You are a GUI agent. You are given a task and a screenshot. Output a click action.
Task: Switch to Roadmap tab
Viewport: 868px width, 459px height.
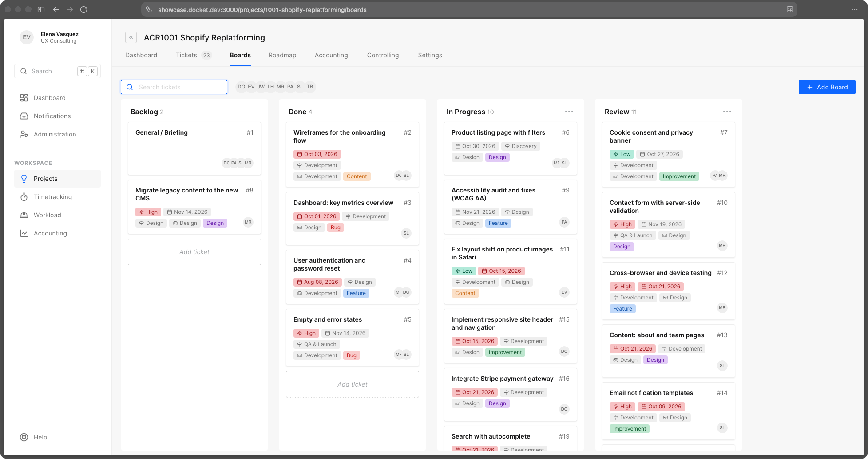[282, 55]
